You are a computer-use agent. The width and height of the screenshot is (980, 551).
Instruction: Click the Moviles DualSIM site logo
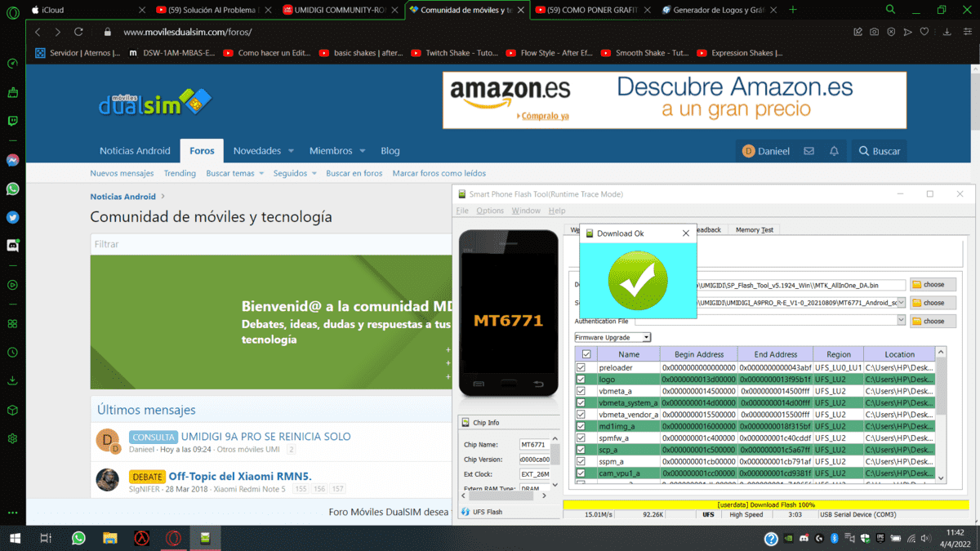155,102
